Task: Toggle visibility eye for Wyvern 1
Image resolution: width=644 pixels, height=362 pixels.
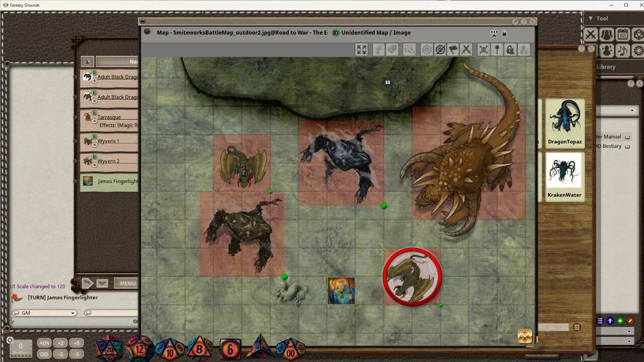Action: (95, 144)
